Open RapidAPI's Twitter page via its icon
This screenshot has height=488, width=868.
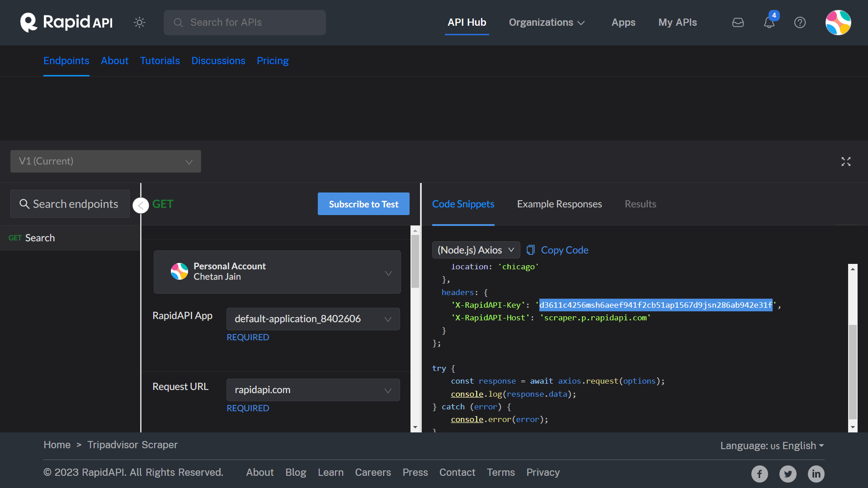(x=788, y=474)
